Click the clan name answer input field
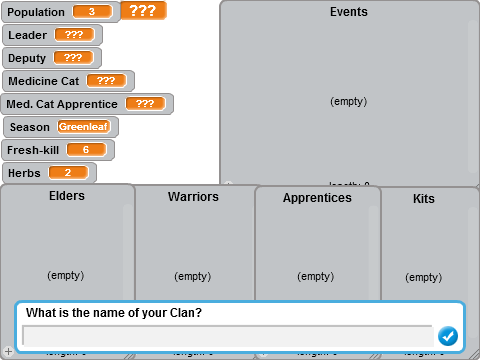The width and height of the screenshot is (480, 360). [x=228, y=336]
